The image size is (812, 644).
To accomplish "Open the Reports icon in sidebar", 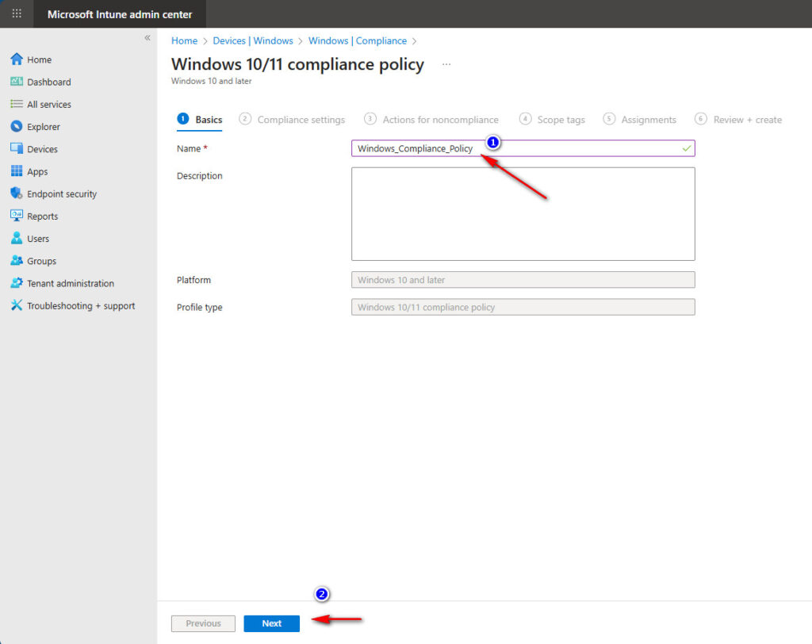I will coord(17,216).
